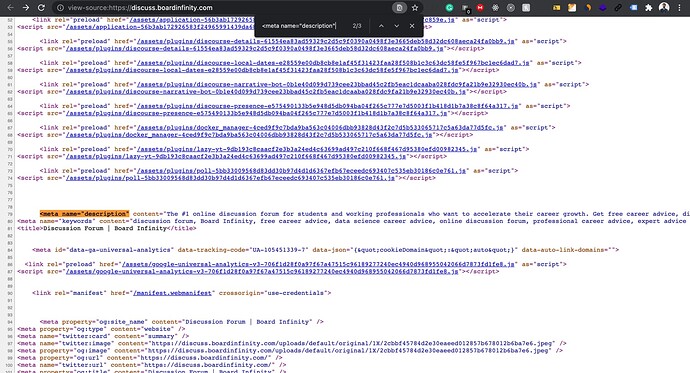Open discourse-narrative-bot preload href link
This screenshot has width=690, height=373.
point(337,84)
